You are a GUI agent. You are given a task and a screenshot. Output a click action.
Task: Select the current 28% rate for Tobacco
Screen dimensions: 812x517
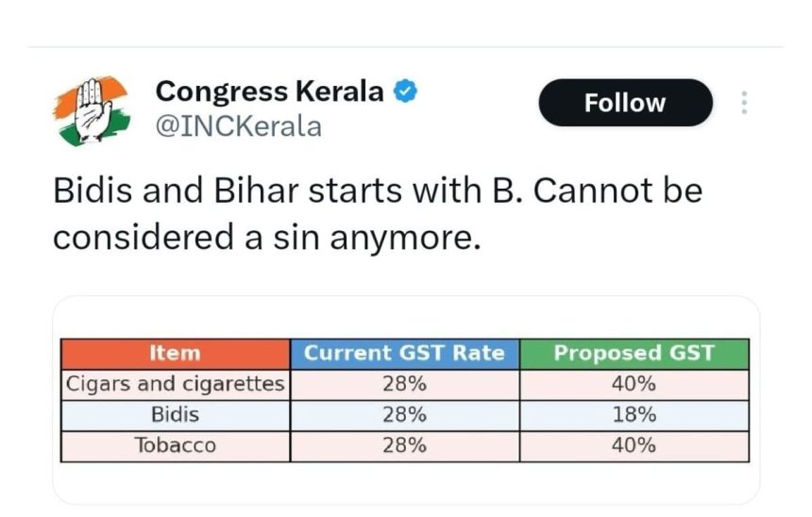click(x=404, y=445)
